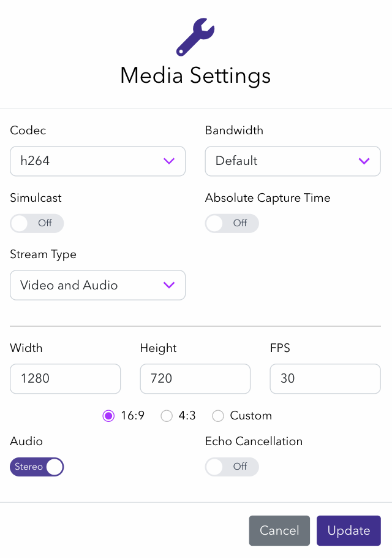Click the Media Settings heading text
Screen dimensions: 392x558
pos(195,75)
